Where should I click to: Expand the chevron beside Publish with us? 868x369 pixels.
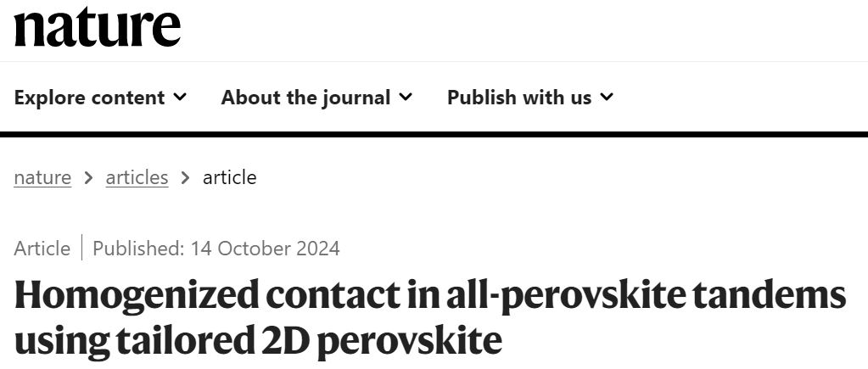click(x=607, y=98)
